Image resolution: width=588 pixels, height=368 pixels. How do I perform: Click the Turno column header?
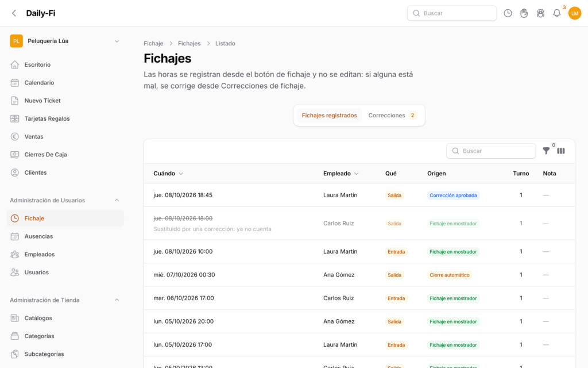coord(521,174)
